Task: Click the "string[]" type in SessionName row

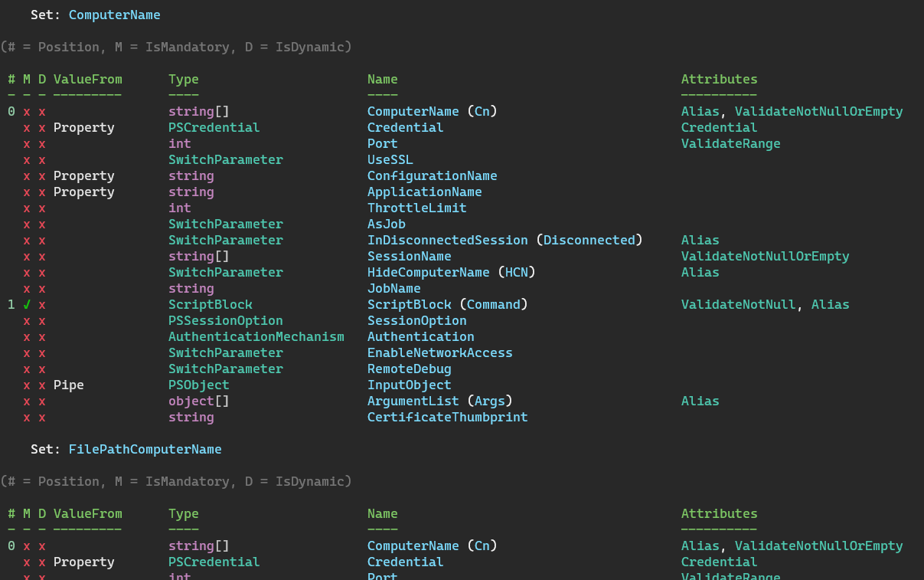Action: (x=199, y=256)
